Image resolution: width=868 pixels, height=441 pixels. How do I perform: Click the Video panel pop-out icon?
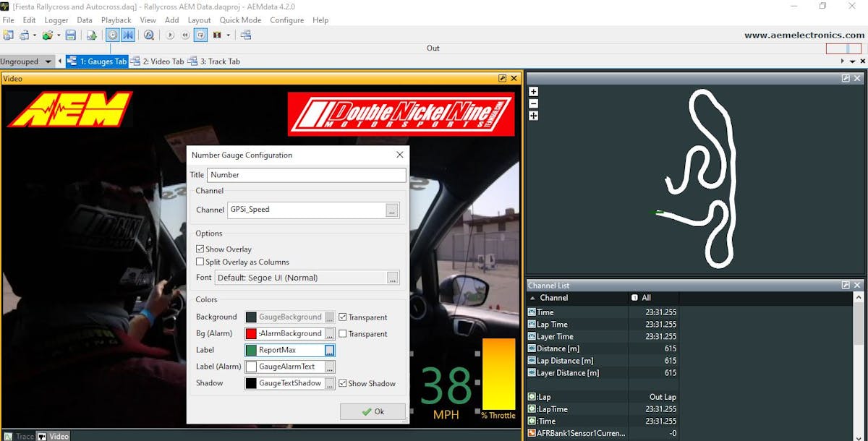[x=502, y=78]
